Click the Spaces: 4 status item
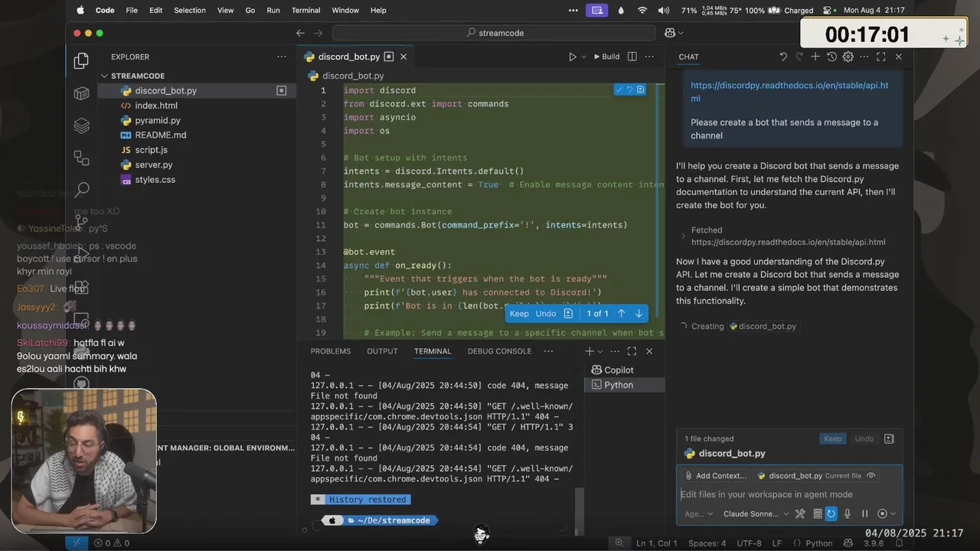The image size is (980, 551). (707, 543)
